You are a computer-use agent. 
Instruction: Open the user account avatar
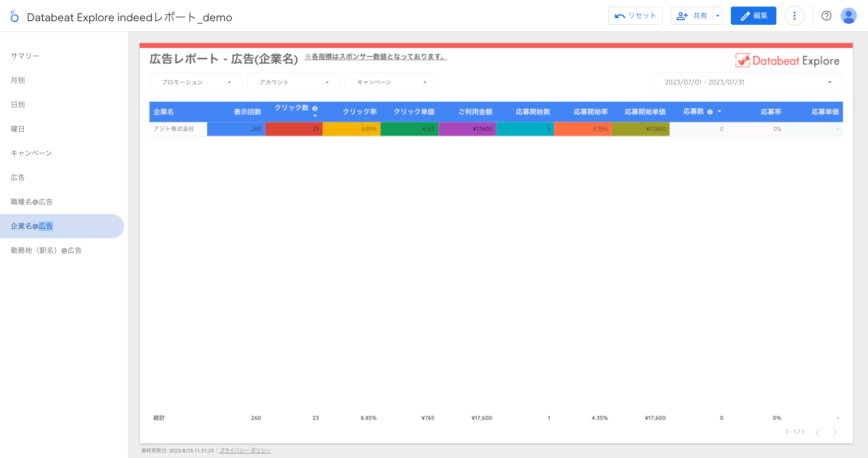(x=848, y=16)
